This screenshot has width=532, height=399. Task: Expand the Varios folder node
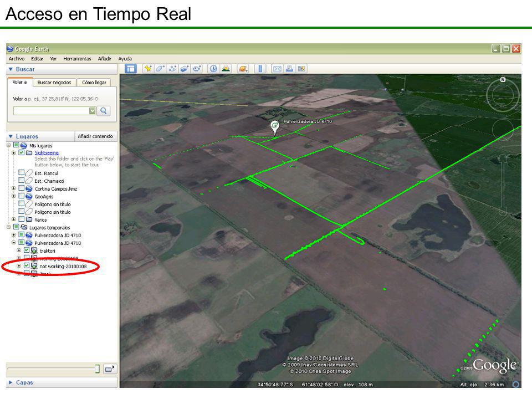click(x=13, y=219)
